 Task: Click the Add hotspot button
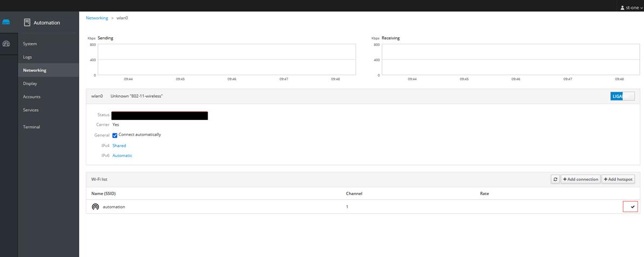pyautogui.click(x=618, y=179)
